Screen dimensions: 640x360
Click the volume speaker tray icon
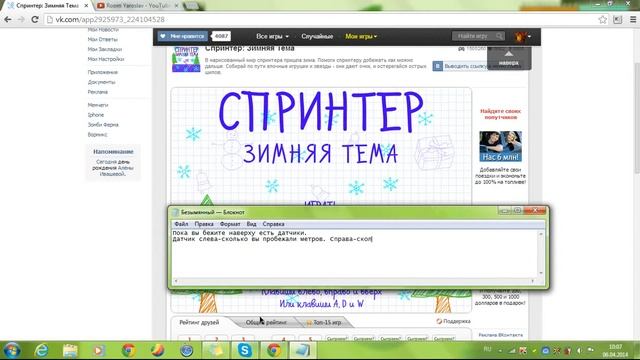point(579,350)
